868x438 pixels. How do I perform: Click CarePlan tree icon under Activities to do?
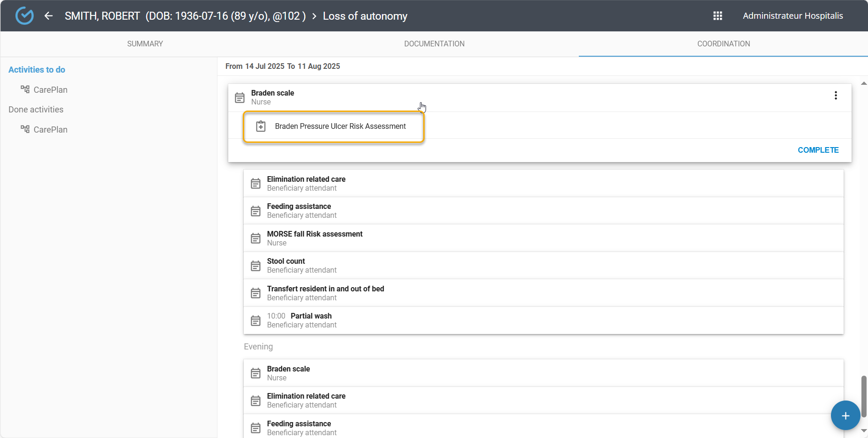[x=25, y=89]
